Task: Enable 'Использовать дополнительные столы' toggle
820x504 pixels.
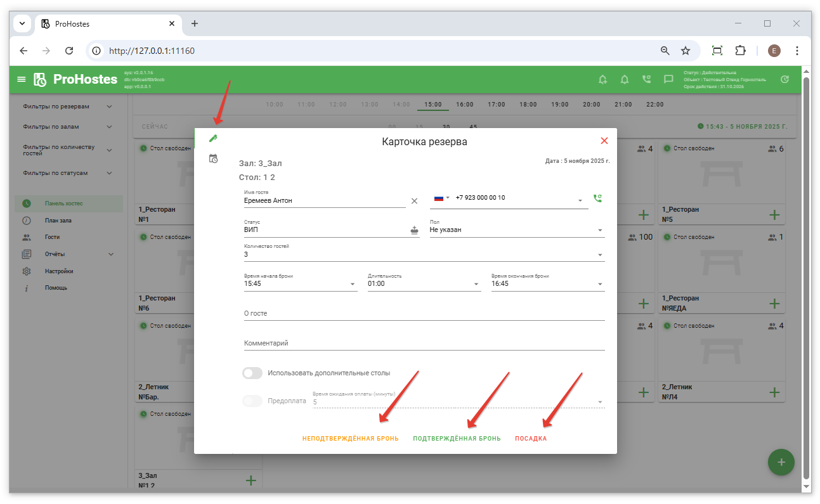Action: [x=252, y=373]
